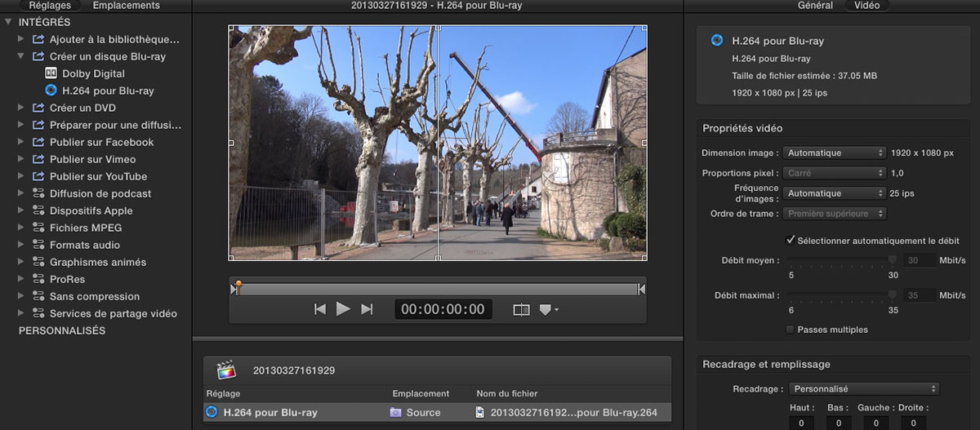Click the Final Cut Pro job icon

(226, 370)
